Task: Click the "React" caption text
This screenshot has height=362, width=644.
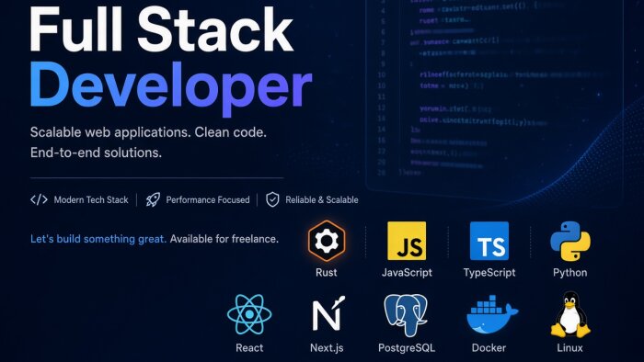Action: [x=249, y=348]
